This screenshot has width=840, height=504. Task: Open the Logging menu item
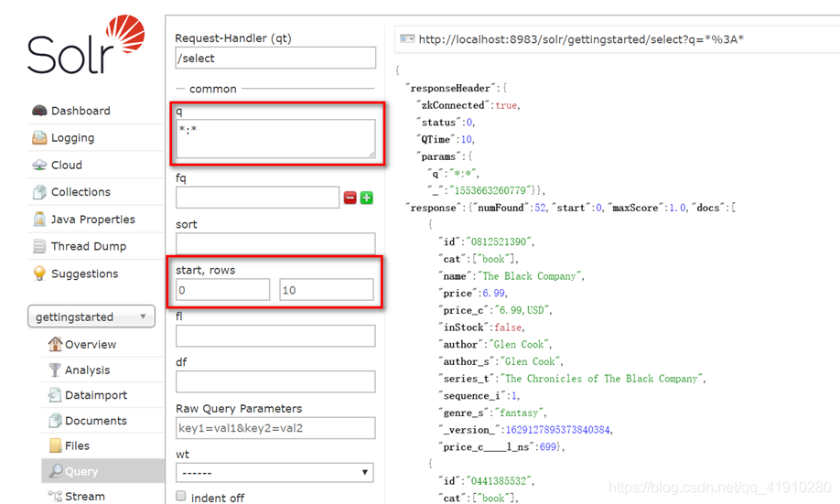click(73, 137)
